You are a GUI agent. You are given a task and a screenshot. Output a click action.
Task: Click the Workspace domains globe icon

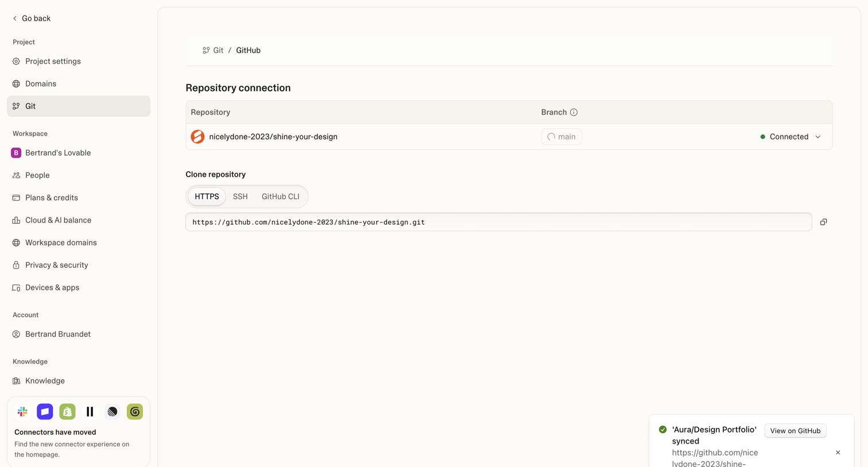(x=16, y=243)
